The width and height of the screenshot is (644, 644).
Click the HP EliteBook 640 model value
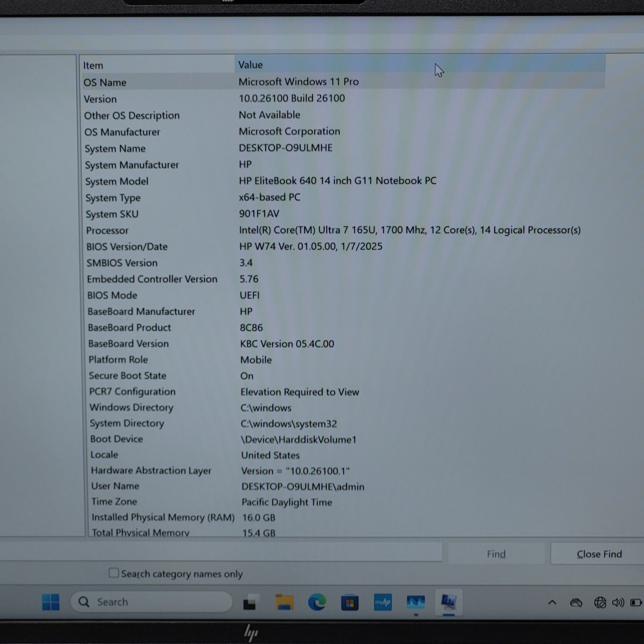(338, 181)
